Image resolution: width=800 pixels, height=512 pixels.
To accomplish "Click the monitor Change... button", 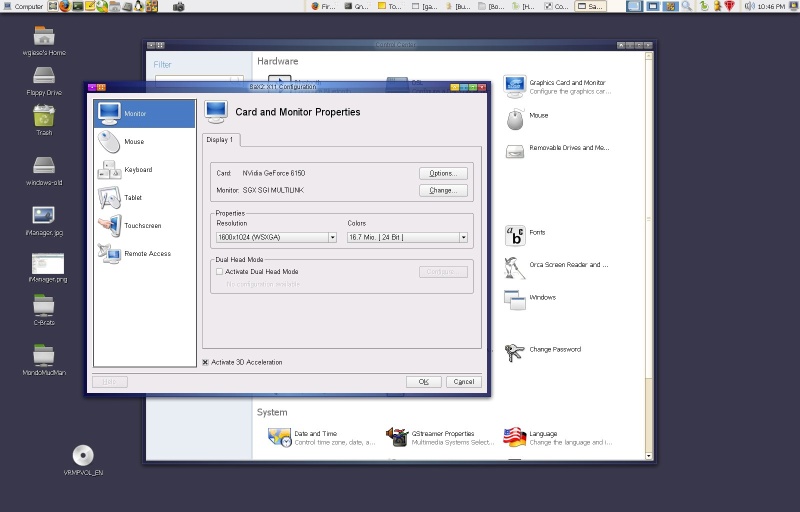I will pos(443,190).
